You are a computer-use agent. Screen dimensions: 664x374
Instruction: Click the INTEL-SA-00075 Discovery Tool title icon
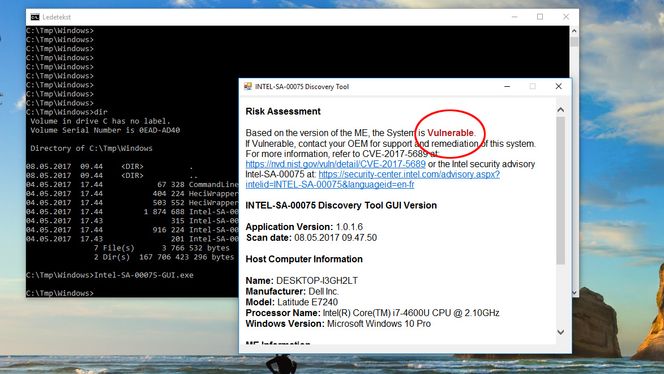point(248,86)
